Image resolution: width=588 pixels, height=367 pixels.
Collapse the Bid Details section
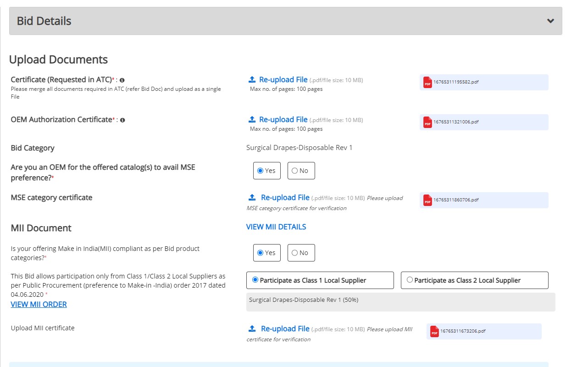pos(550,21)
